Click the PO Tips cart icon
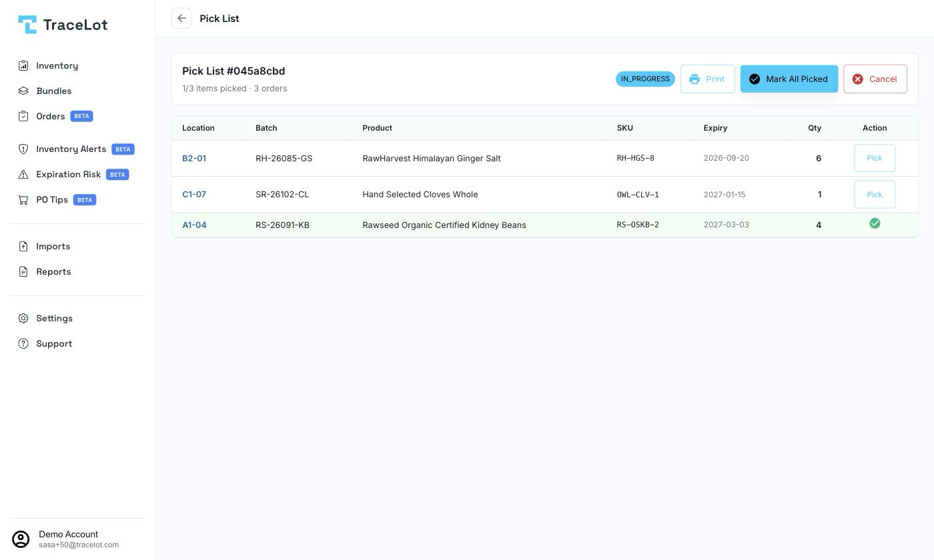The height and width of the screenshot is (560, 934). click(23, 199)
